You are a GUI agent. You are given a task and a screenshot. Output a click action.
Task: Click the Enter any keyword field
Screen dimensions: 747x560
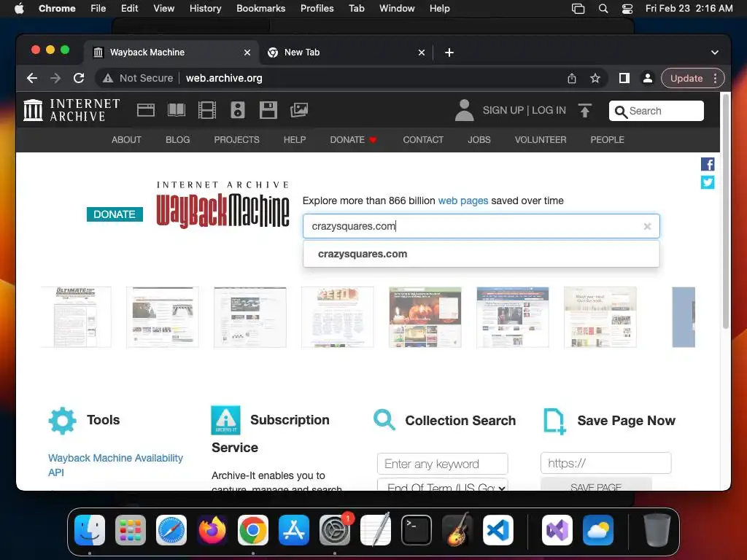pyautogui.click(x=443, y=464)
